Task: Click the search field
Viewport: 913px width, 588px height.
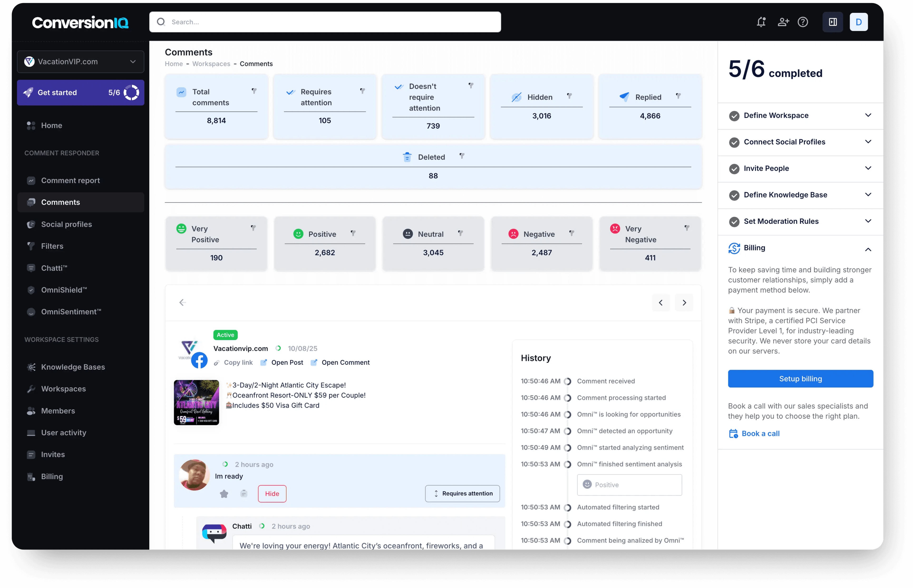Action: click(x=325, y=22)
